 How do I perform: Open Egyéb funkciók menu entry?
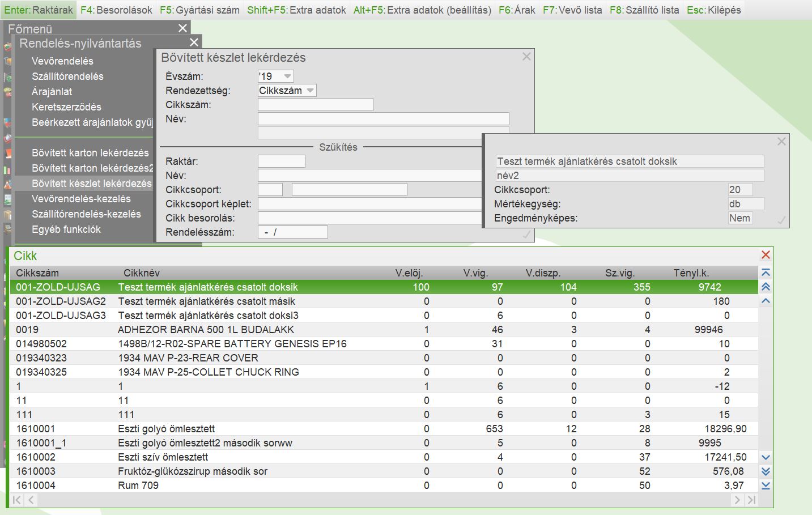point(66,229)
